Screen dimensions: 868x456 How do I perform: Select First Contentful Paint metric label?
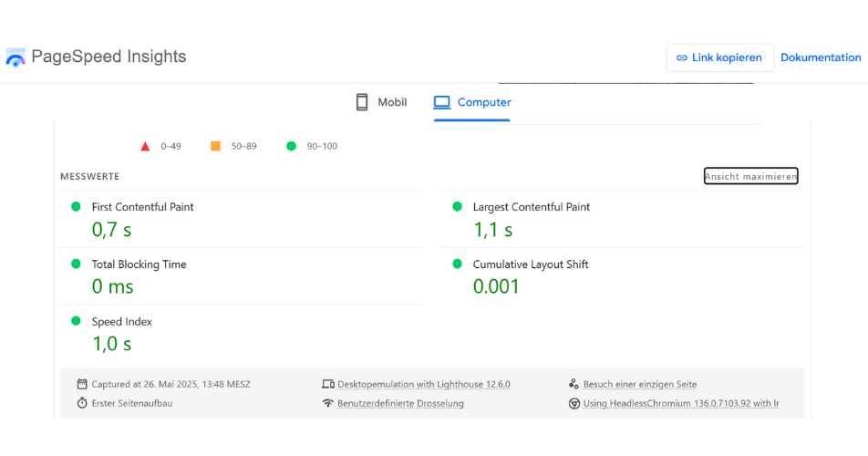click(x=143, y=207)
